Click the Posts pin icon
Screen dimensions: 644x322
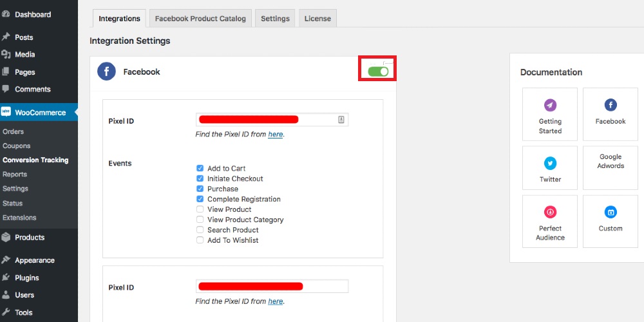click(5, 37)
